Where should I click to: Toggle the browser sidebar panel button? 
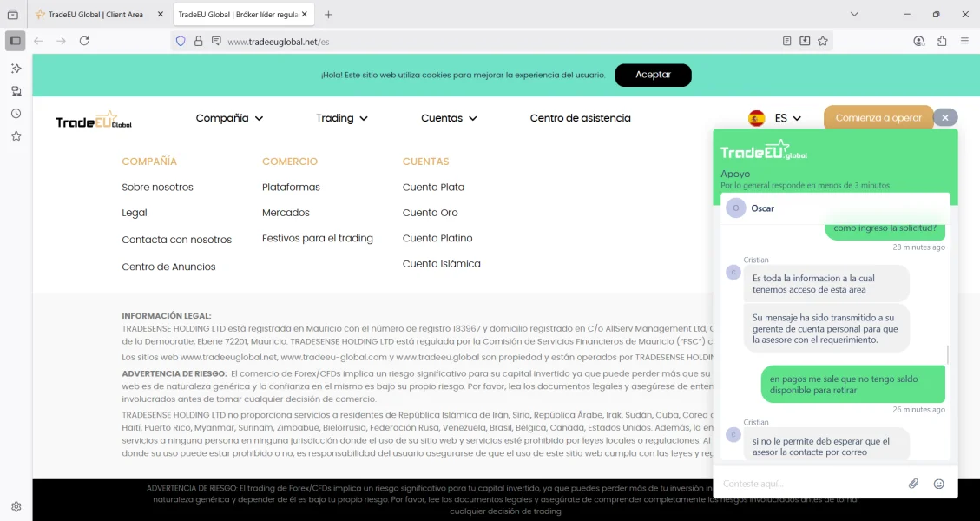pyautogui.click(x=16, y=41)
